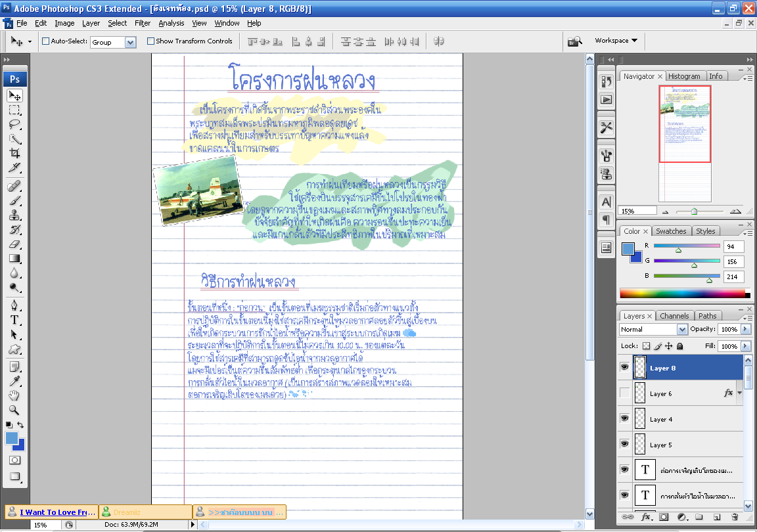
Task: Delete layer using trash icon
Action: [x=735, y=517]
